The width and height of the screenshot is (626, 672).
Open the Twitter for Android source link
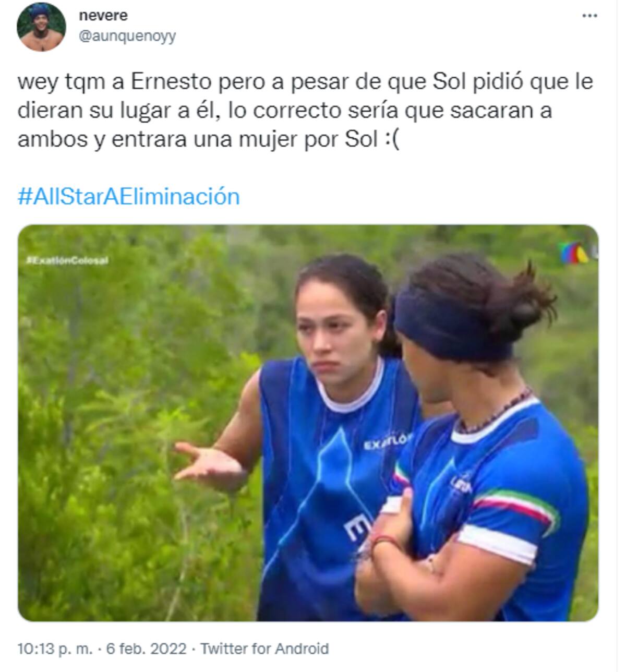[x=265, y=649]
